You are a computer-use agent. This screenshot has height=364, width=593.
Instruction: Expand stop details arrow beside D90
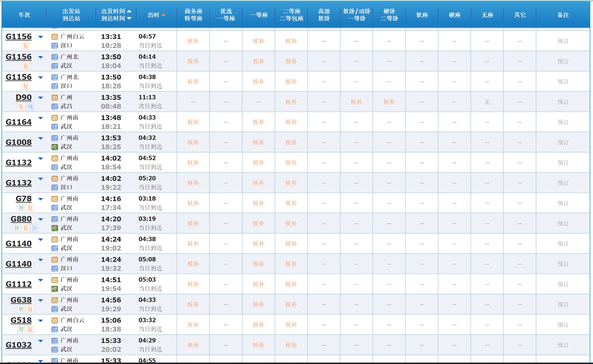40,98
